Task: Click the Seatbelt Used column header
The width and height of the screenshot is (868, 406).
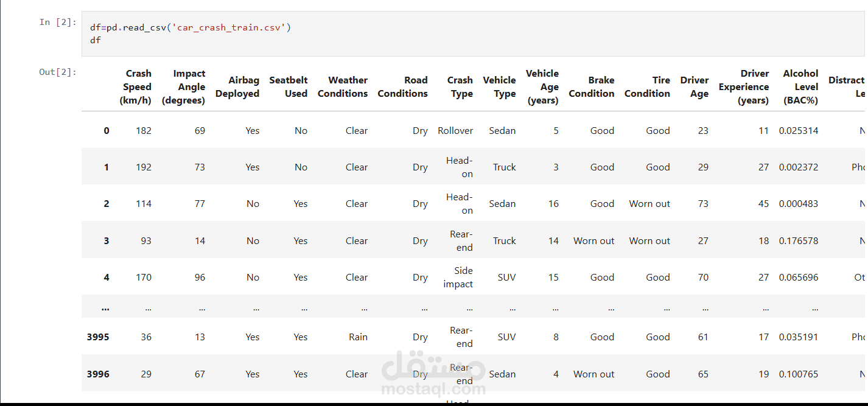Action: click(289, 87)
